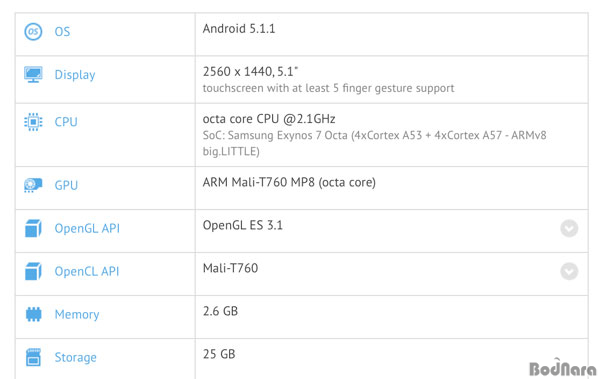
Task: Click the OS circle icon
Action: tap(33, 31)
